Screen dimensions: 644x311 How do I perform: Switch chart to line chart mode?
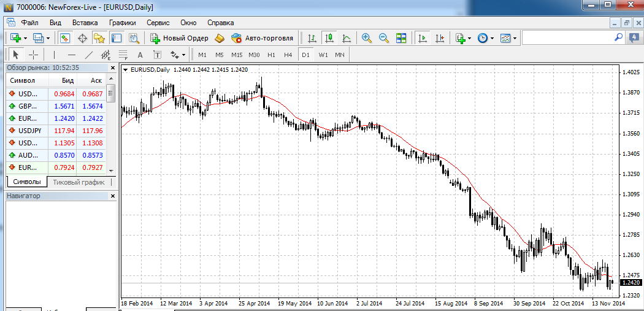(x=347, y=38)
